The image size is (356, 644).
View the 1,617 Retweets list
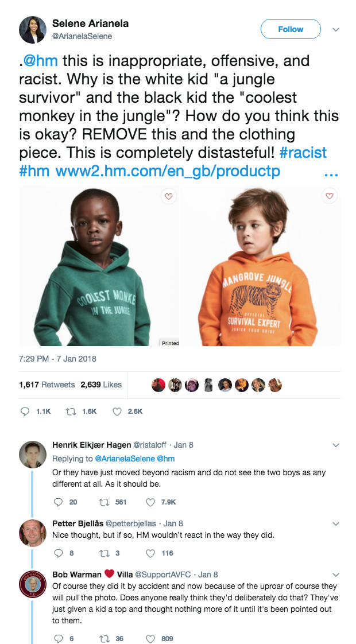[47, 385]
